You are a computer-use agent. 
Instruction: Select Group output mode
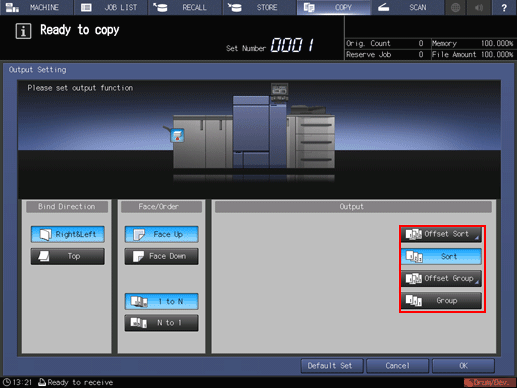point(441,301)
